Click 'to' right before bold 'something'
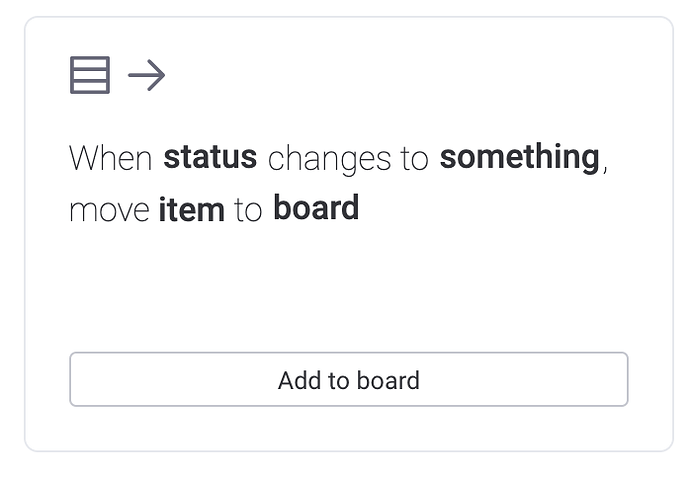This screenshot has width=690, height=478. pyautogui.click(x=415, y=158)
